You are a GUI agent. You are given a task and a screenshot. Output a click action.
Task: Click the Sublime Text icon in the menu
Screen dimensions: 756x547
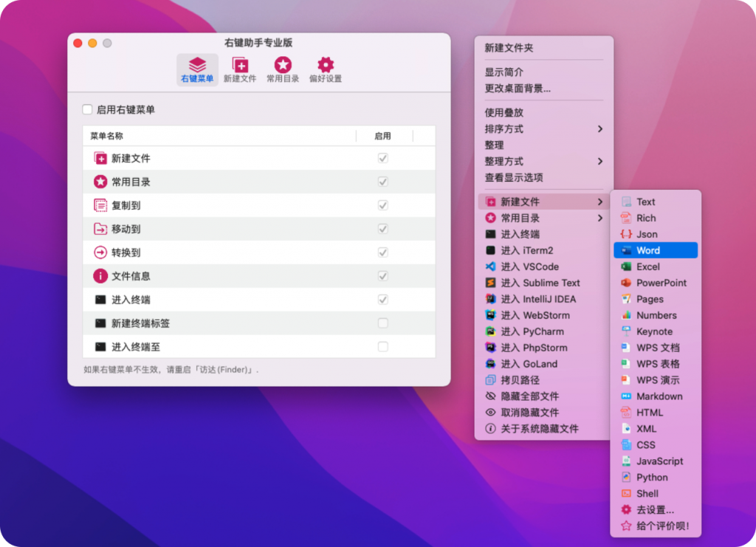[x=488, y=283]
